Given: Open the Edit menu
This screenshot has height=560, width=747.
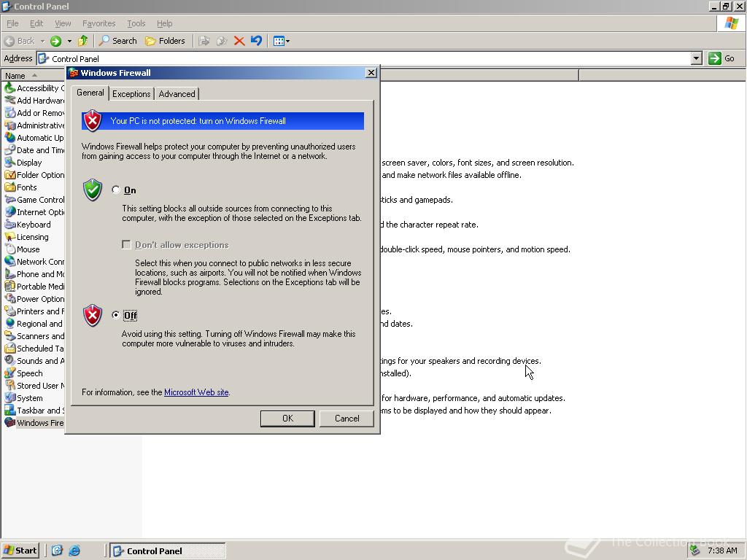Looking at the screenshot, I should [x=36, y=23].
